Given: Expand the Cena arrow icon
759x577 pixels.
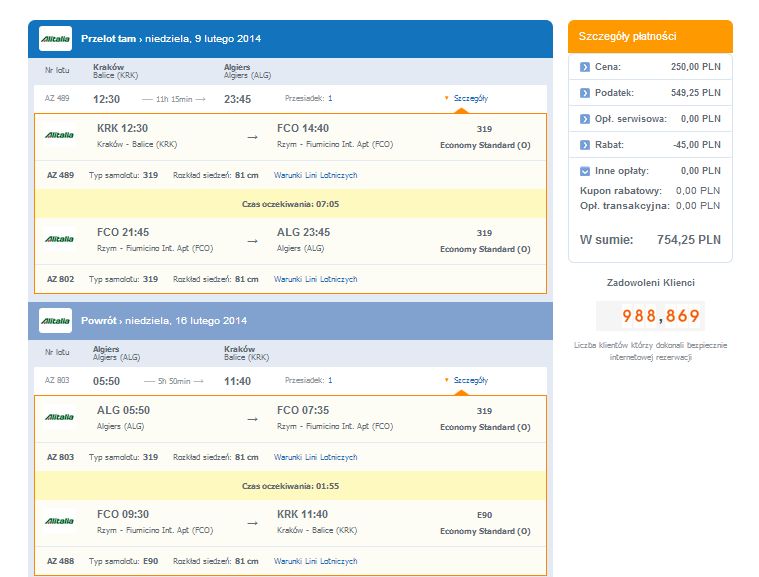Looking at the screenshot, I should point(585,67).
